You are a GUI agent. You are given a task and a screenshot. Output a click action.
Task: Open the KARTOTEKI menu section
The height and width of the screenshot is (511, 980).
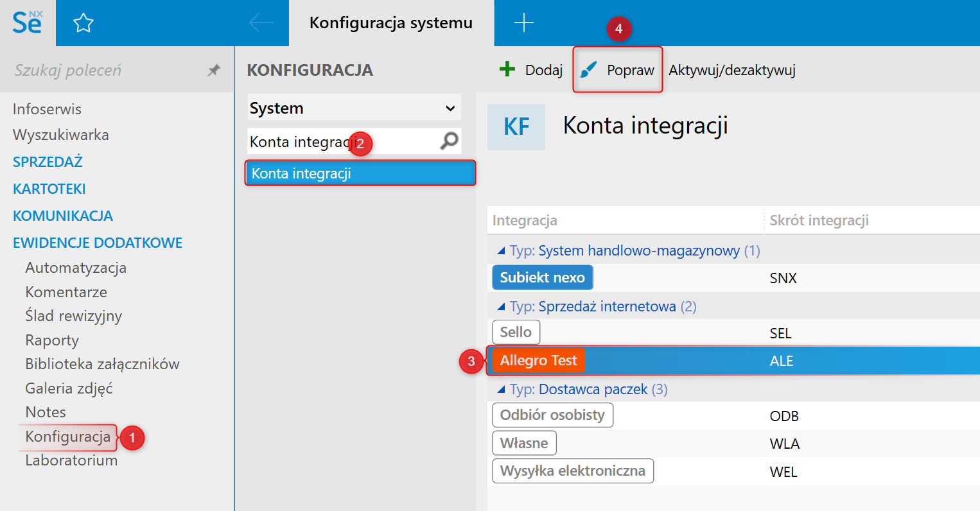tap(49, 189)
